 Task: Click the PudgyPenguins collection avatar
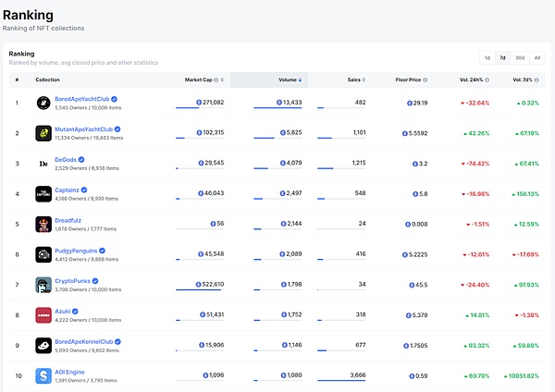click(43, 254)
